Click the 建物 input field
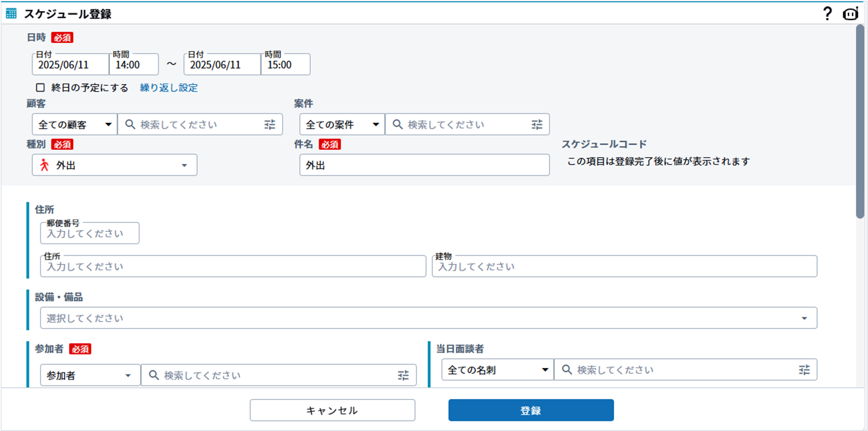The image size is (868, 431). pos(624,266)
